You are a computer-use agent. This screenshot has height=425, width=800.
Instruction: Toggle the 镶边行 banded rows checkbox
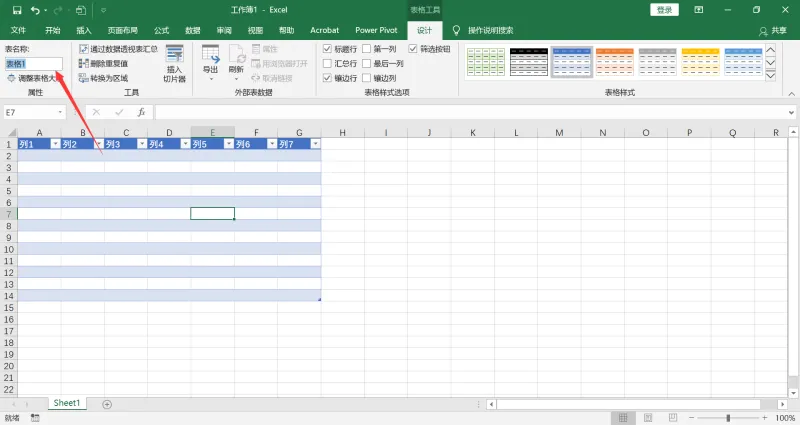(x=328, y=78)
